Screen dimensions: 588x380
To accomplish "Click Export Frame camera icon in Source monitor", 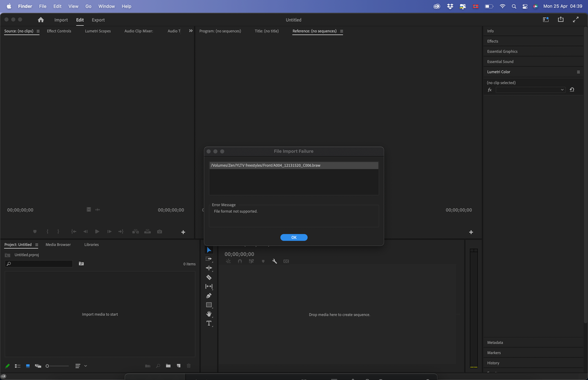I will coord(160,232).
